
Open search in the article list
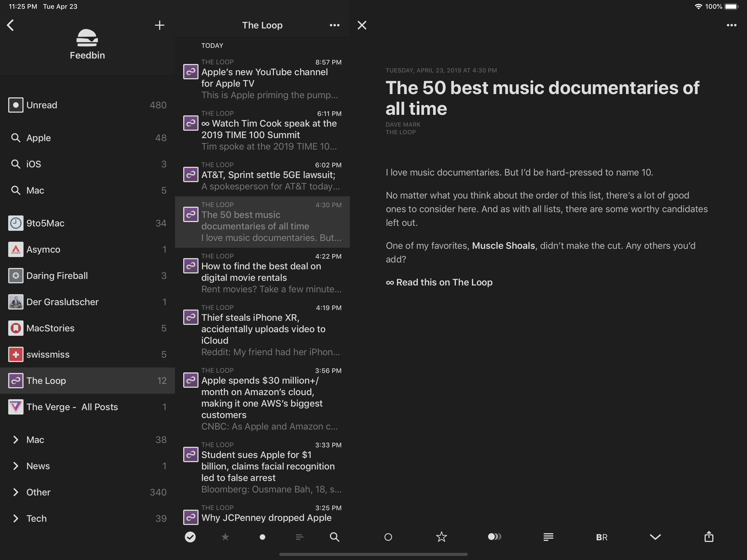pos(334,537)
